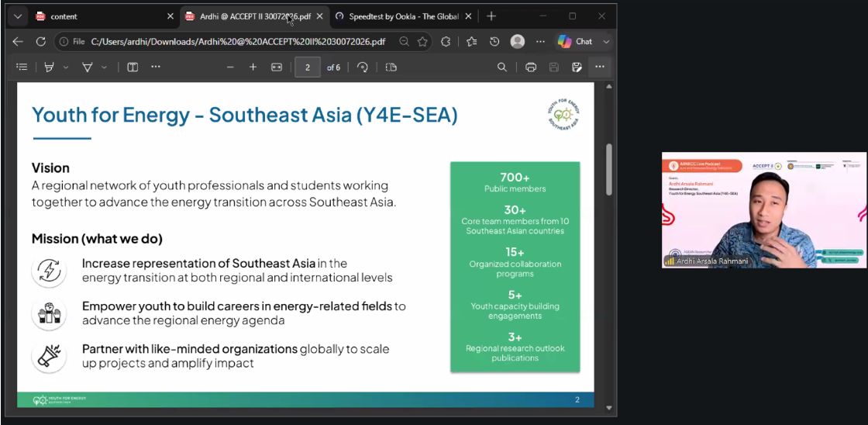The width and height of the screenshot is (868, 425).
Task: Click the address bar file path
Action: (238, 42)
